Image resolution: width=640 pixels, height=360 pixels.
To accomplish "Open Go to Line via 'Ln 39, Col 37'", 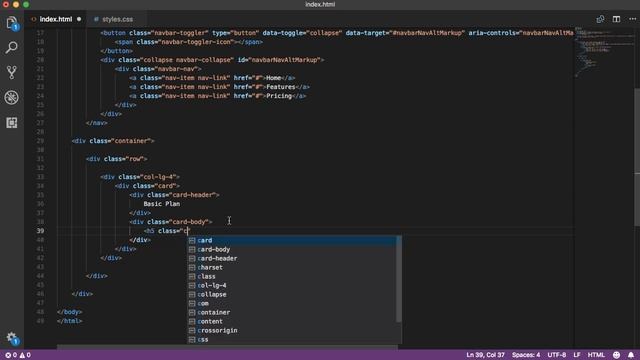I will click(x=485, y=355).
